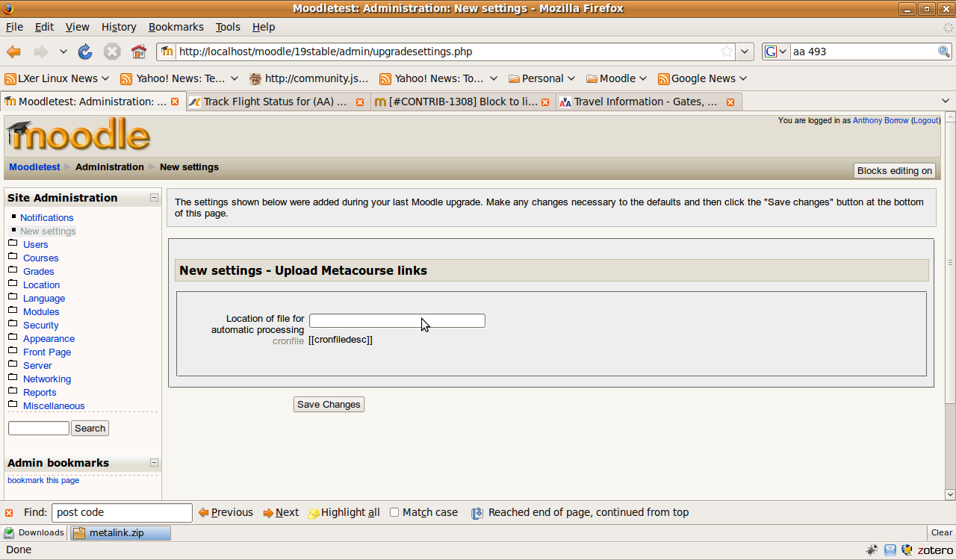Expand the Grades folder
This screenshot has width=956, height=560.
click(38, 272)
